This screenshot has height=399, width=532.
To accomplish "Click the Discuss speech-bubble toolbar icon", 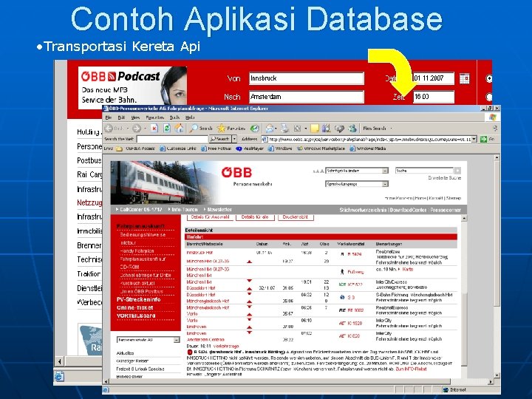I will coord(339,129).
